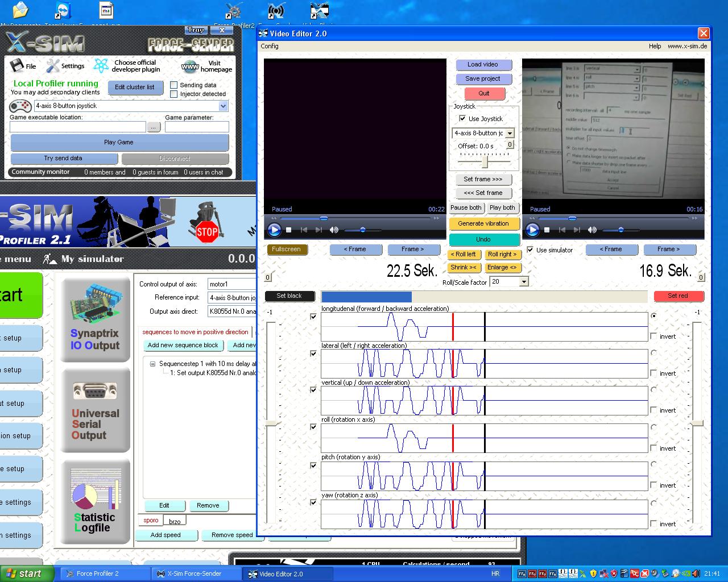Image resolution: width=728 pixels, height=582 pixels.
Task: Open the Help menu in Video Editor
Action: (655, 46)
